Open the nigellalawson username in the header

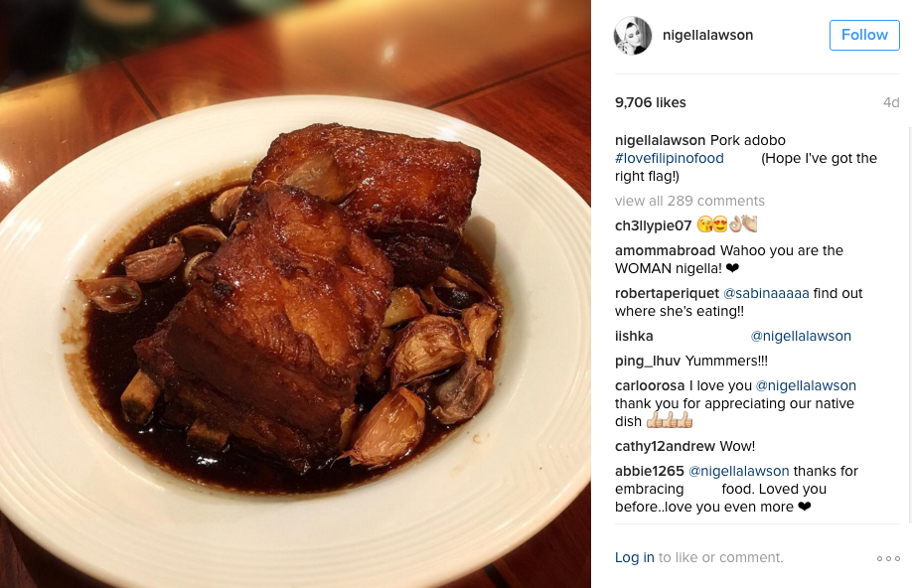708,35
